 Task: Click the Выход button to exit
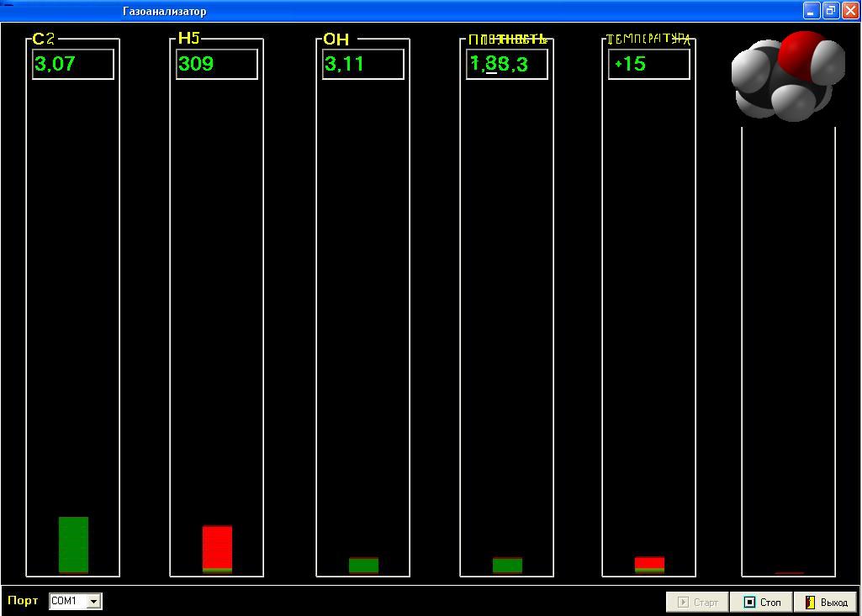coord(826,603)
